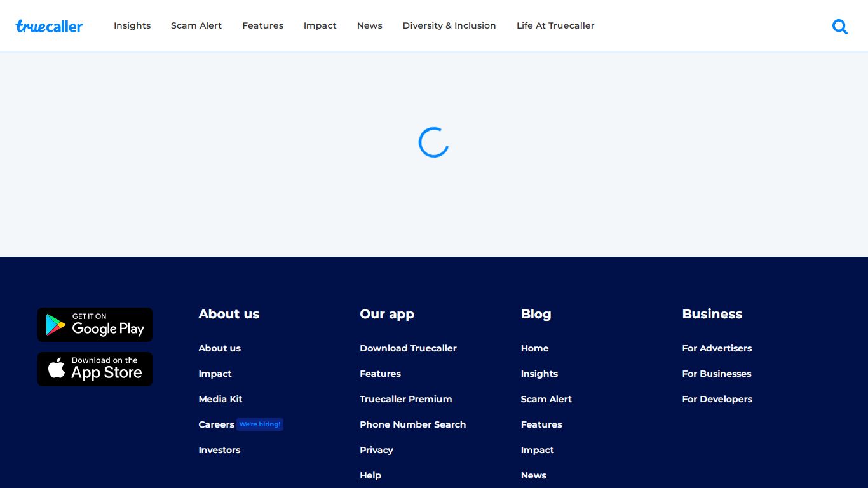Click the Blog footer heading

pyautogui.click(x=536, y=314)
